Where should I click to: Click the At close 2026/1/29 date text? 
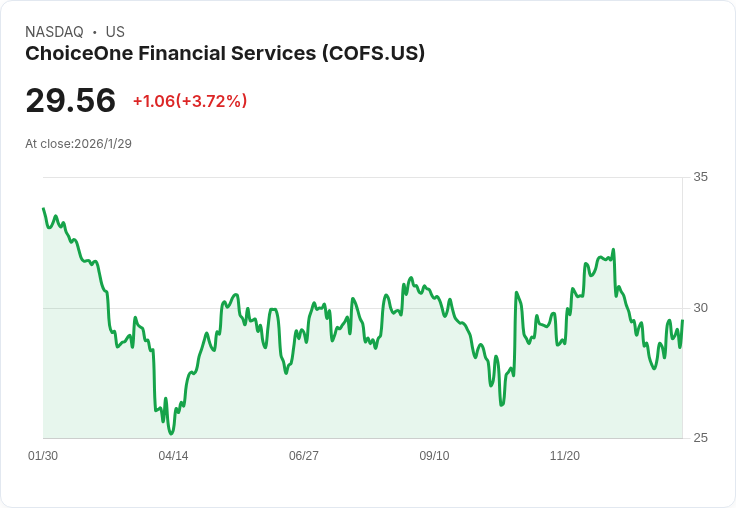tap(78, 144)
